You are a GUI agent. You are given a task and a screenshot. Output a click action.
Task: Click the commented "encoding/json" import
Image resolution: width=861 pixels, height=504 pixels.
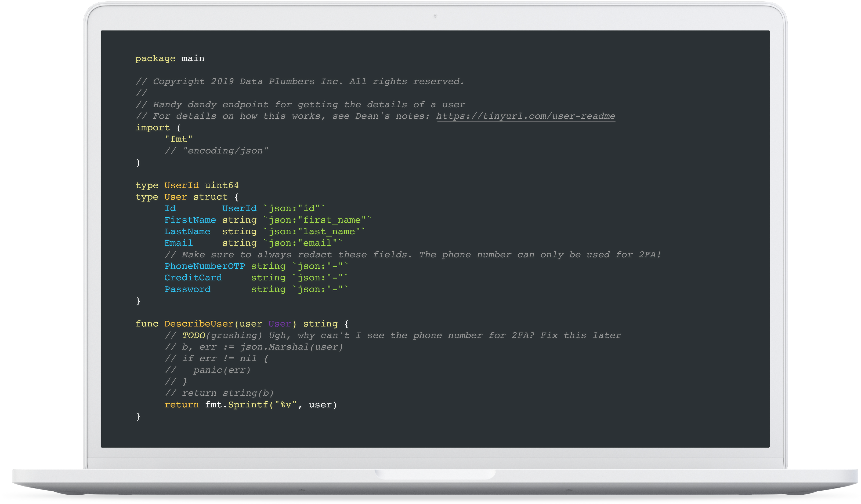(x=217, y=151)
